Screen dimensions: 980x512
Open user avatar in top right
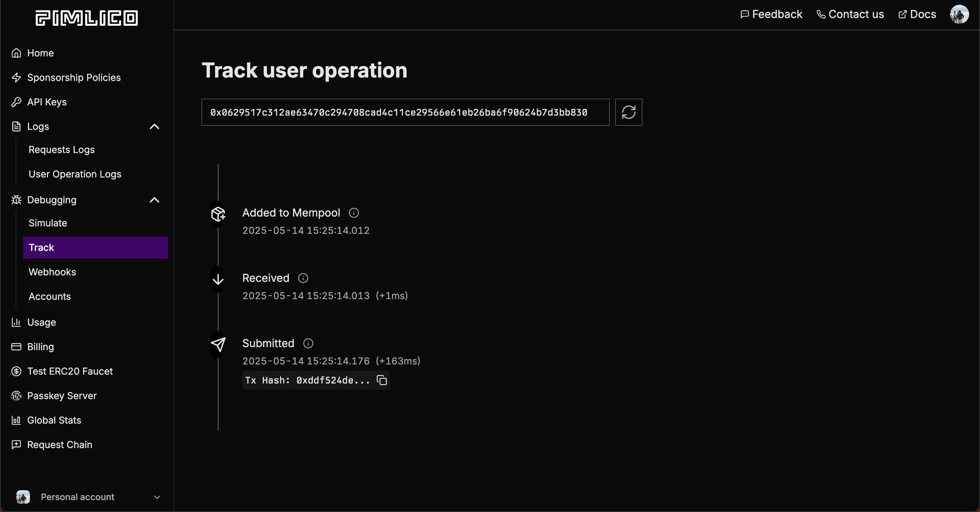point(959,14)
